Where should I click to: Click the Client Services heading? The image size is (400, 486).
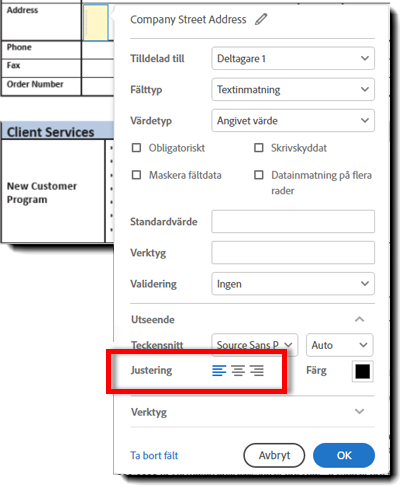pos(51,132)
